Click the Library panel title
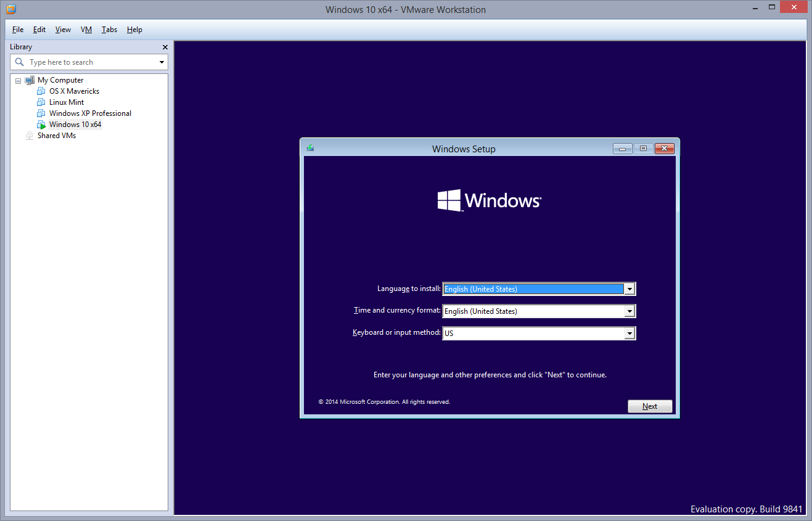Image resolution: width=812 pixels, height=521 pixels. tap(21, 47)
